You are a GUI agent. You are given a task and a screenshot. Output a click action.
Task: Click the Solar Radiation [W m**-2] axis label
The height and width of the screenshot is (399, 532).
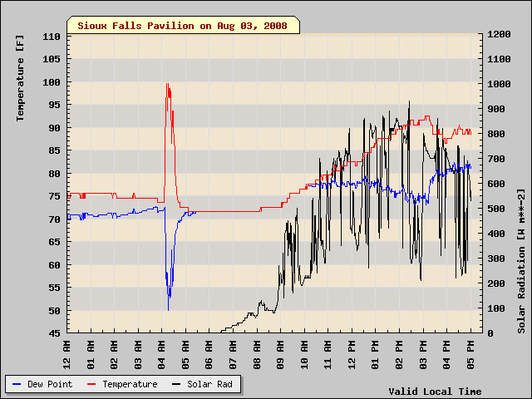click(x=521, y=260)
